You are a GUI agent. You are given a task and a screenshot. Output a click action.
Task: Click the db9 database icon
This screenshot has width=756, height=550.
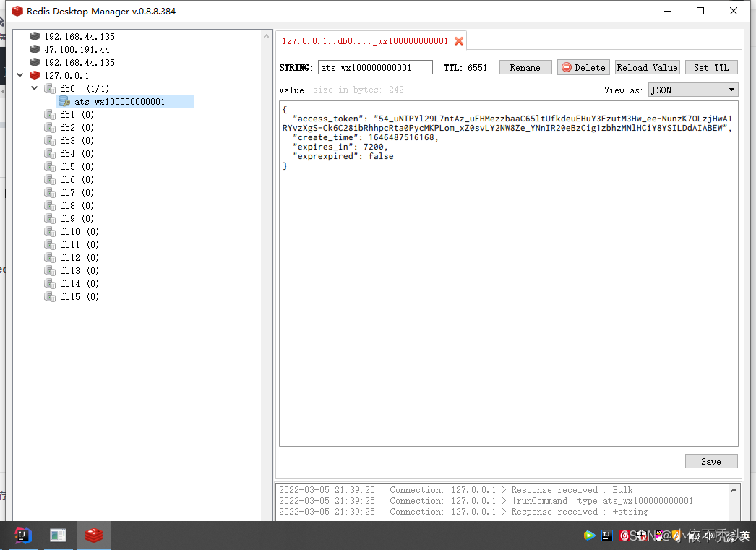point(50,218)
